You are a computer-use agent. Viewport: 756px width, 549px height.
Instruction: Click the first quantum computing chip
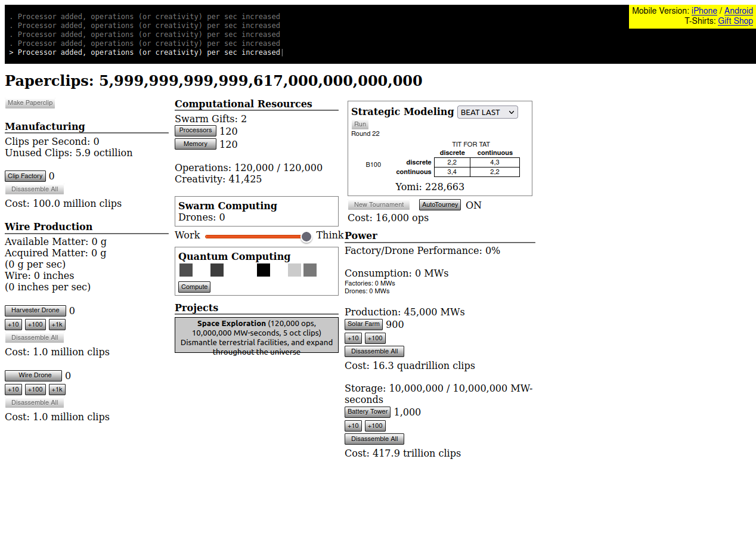186,270
